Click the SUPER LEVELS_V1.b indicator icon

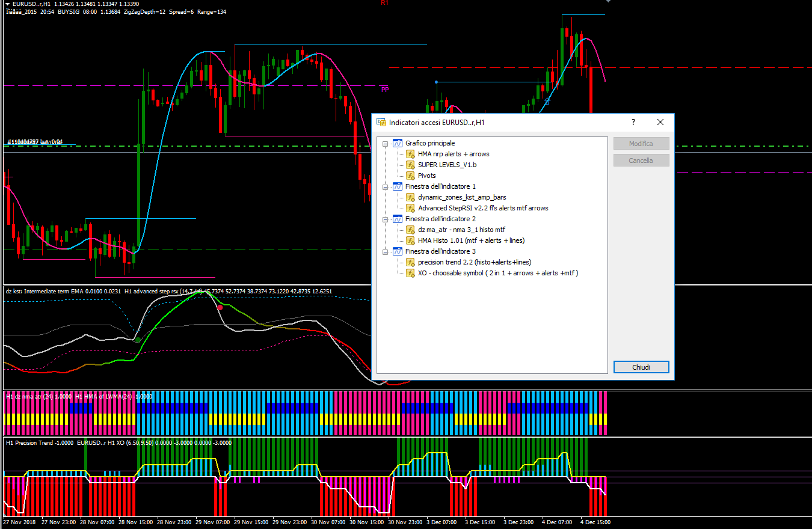[x=411, y=165]
